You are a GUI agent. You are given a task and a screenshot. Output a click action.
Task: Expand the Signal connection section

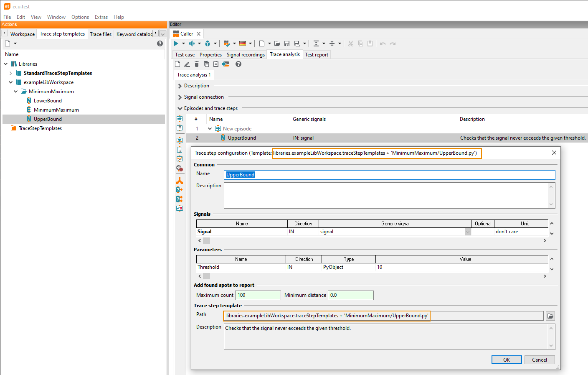click(180, 97)
